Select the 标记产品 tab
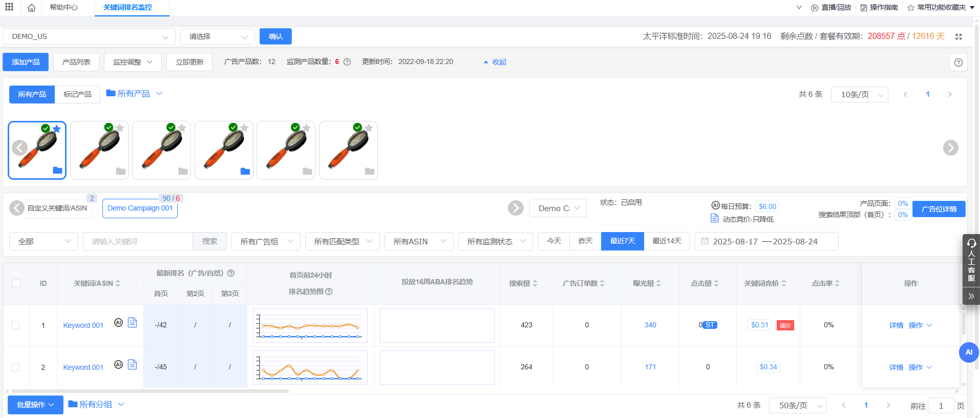This screenshot has width=980, height=418. click(77, 94)
